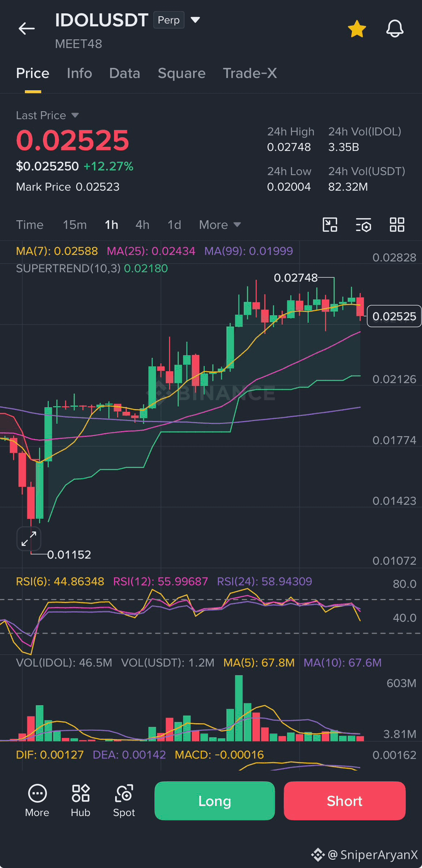Screen dimensions: 422x868
Task: Tap the volume MA(10): 67.6M label
Action: tap(342, 663)
